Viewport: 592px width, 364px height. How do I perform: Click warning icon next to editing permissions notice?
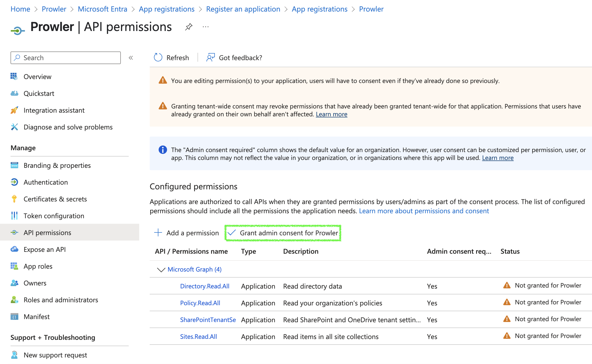(x=163, y=80)
